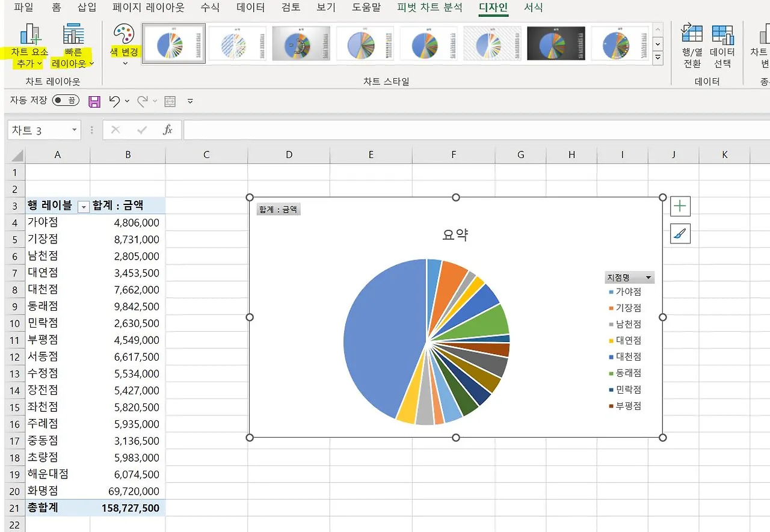Open the 행 레이블 filter dropdown

point(84,207)
